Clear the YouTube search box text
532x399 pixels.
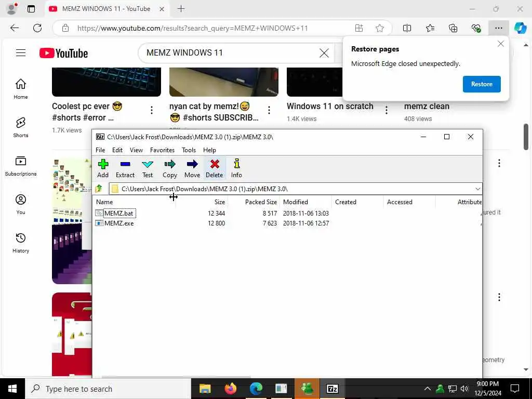click(324, 53)
